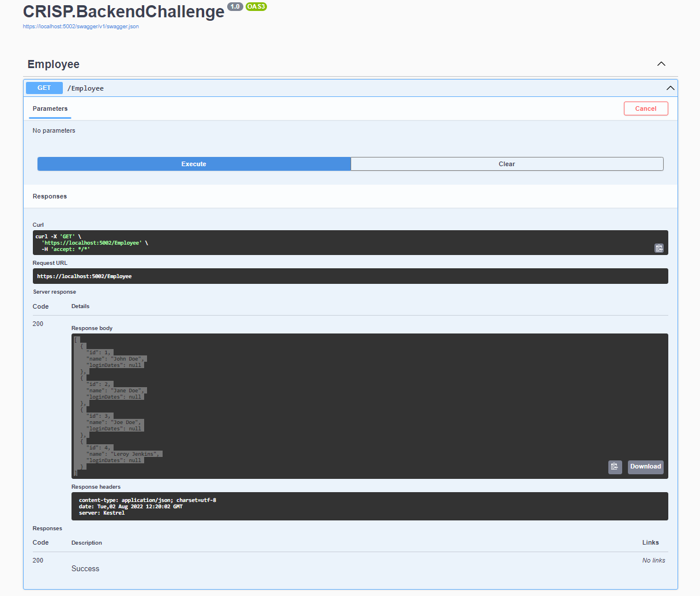Click the No links text
Viewport: 700px width, 596px height.
[654, 560]
